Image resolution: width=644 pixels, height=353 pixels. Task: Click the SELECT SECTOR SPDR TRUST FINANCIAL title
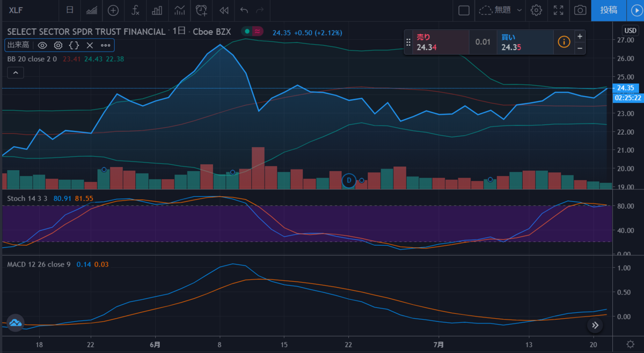point(86,32)
